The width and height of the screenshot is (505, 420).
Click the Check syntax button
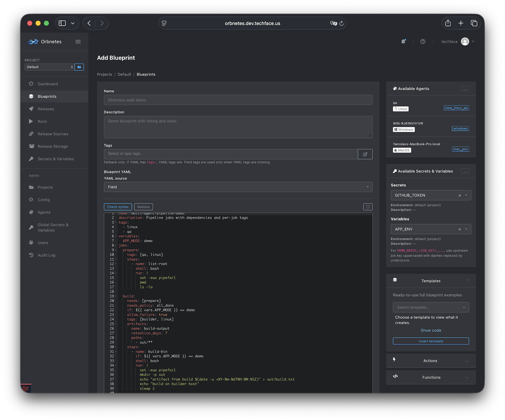point(118,207)
